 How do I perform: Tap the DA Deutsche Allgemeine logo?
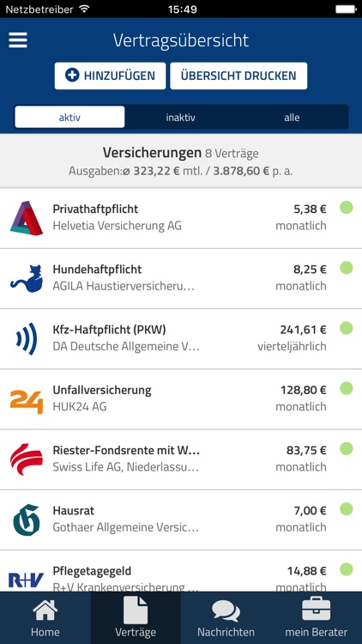pyautogui.click(x=27, y=339)
